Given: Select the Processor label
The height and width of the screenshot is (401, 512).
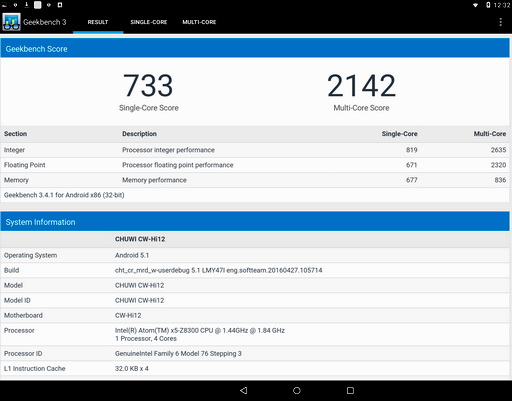Looking at the screenshot, I should pos(19,330).
